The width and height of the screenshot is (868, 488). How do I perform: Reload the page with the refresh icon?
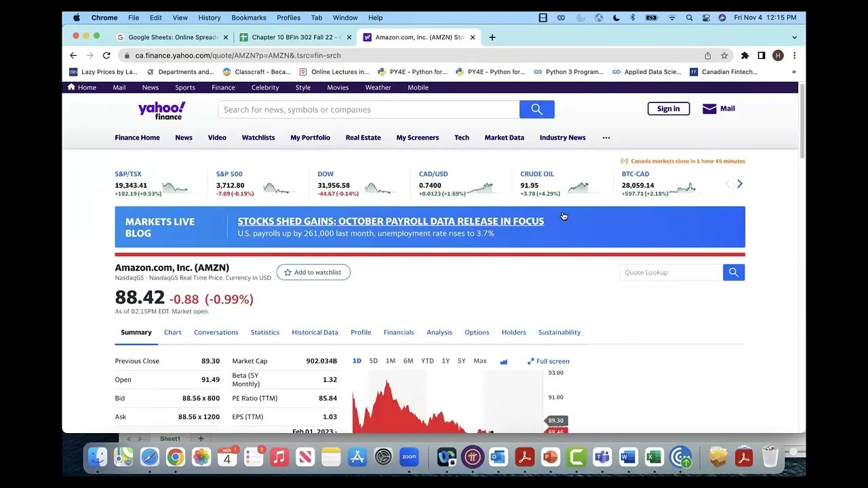pyautogui.click(x=106, y=56)
